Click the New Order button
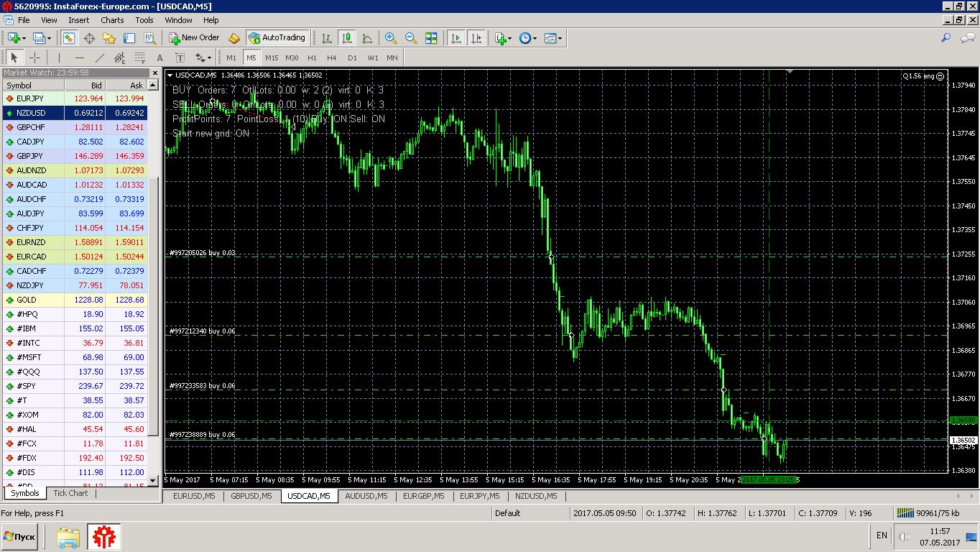This screenshot has height=552, width=980. tap(194, 38)
